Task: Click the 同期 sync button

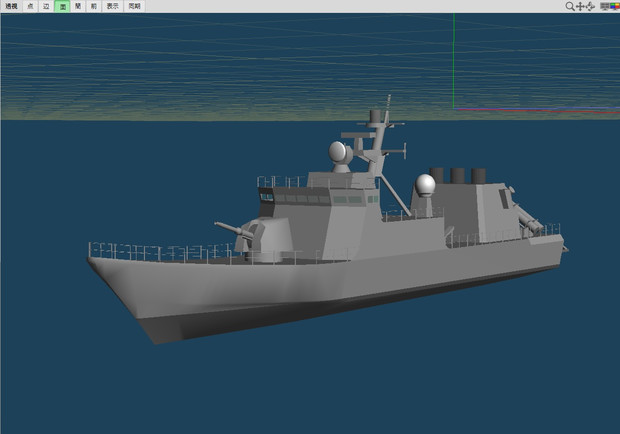Action: point(133,6)
